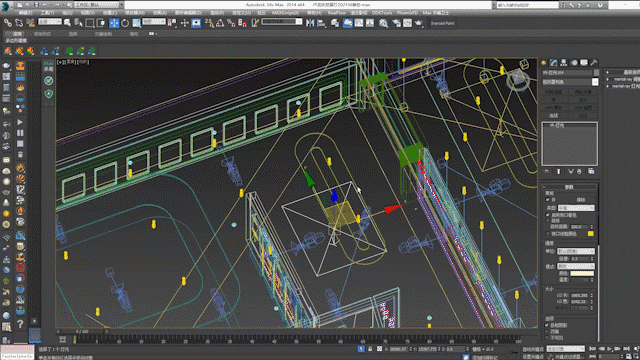Toggle the 投射阴影 cast shadows checkbox
640x360 pixels.
(547, 325)
